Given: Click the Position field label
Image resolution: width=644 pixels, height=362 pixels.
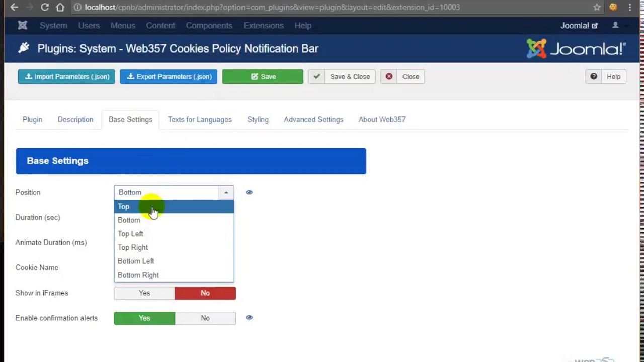Looking at the screenshot, I should (28, 192).
